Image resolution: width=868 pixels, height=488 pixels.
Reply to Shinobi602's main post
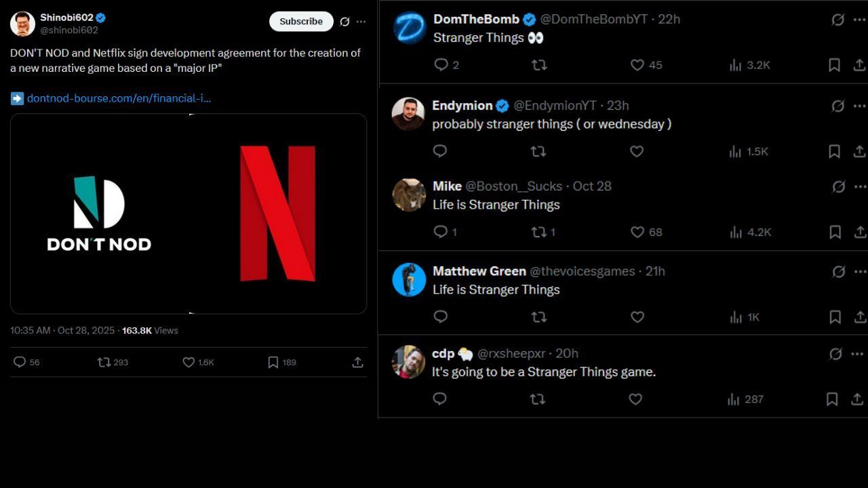pos(20,363)
